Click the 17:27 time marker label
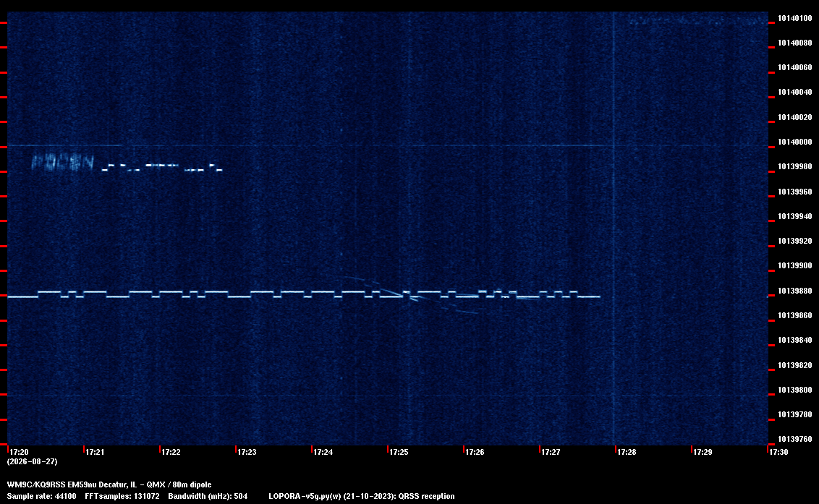 tap(551, 452)
